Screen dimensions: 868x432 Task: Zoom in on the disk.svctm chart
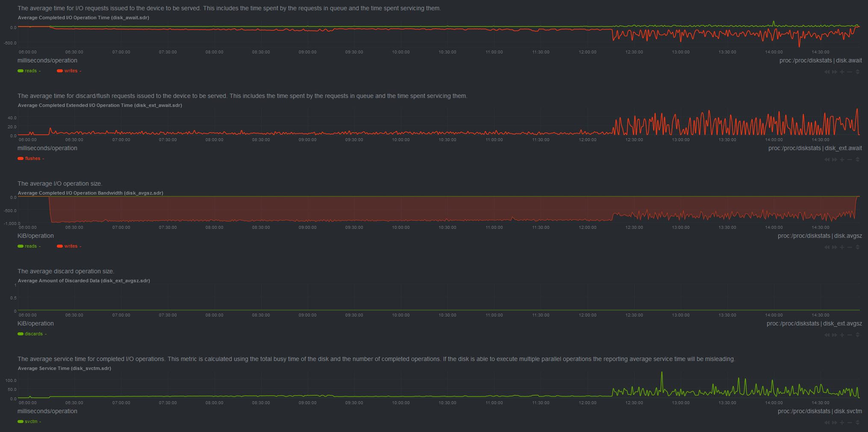(x=842, y=423)
